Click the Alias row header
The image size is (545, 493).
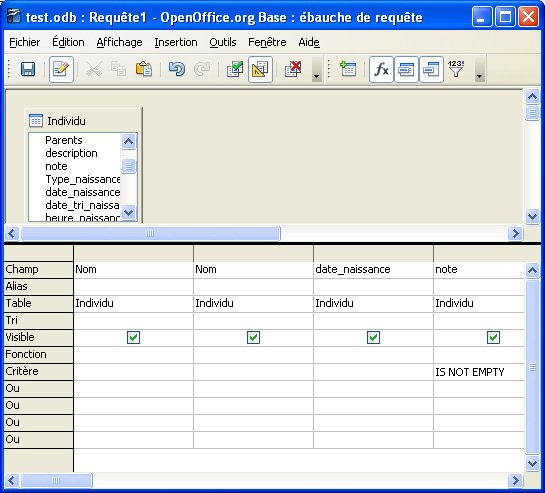point(38,286)
